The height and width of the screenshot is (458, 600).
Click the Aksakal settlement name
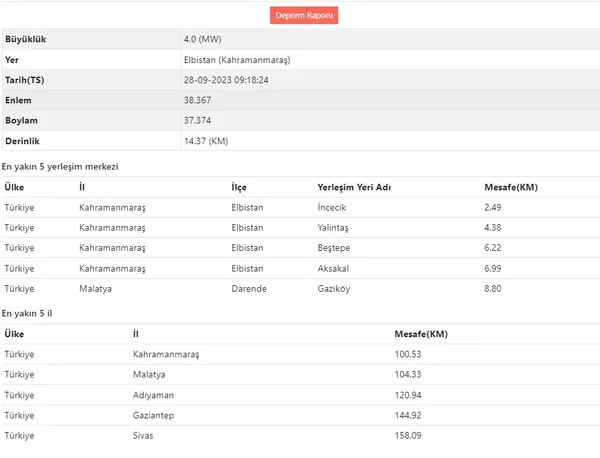334,268
